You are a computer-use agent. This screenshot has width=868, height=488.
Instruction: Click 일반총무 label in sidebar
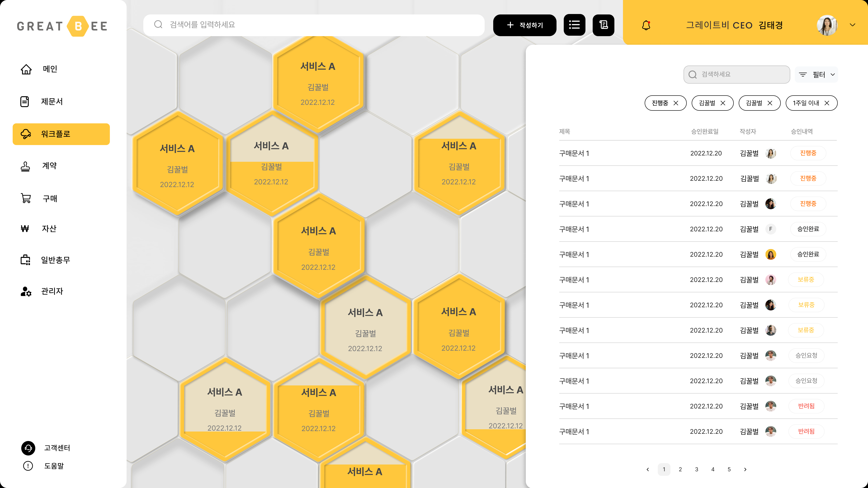point(56,260)
